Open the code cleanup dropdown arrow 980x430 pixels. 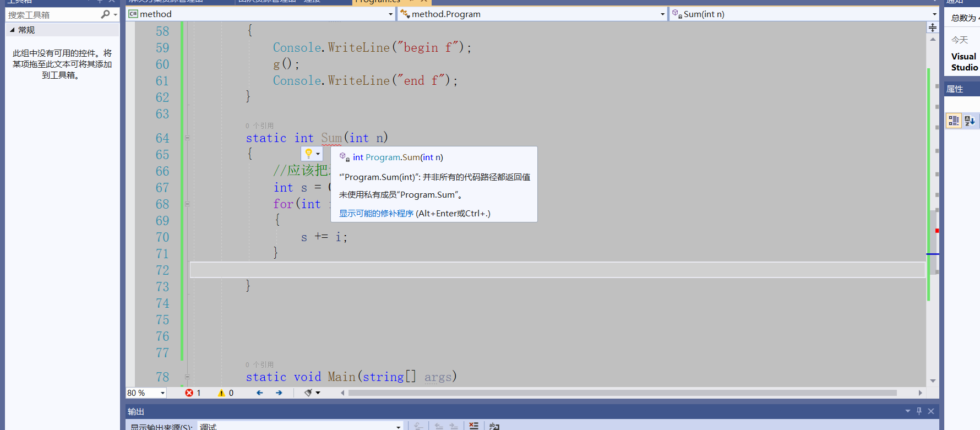[x=318, y=393]
